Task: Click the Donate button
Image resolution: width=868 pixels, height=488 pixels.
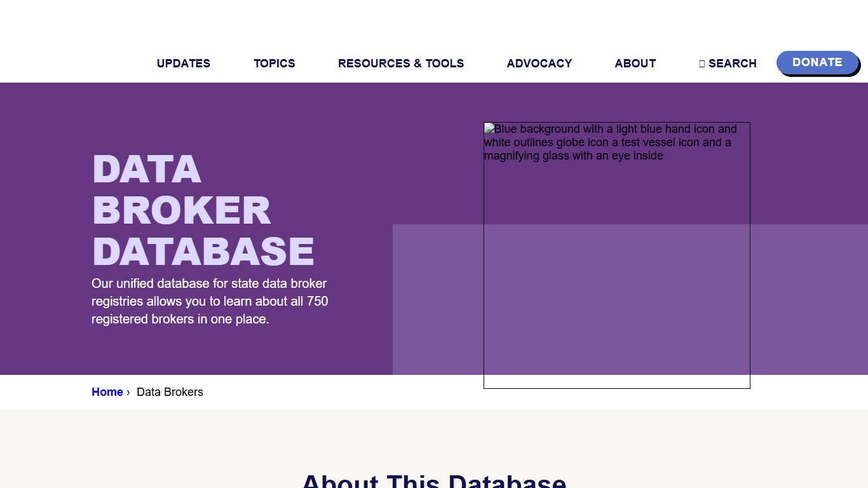Action: tap(817, 62)
